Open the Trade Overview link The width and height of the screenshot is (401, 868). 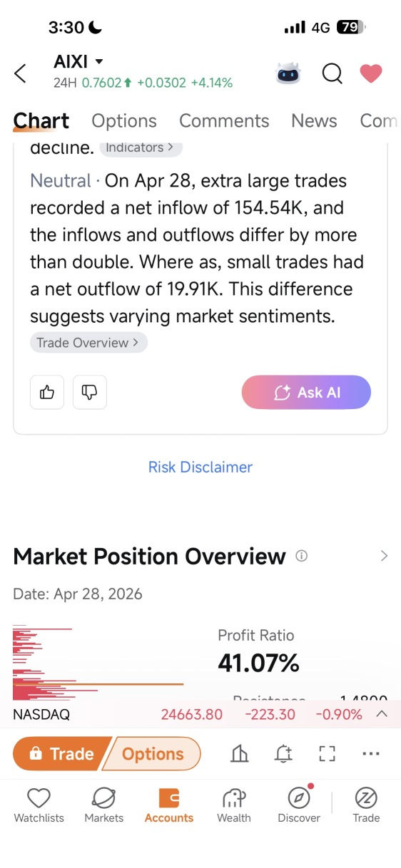pyautogui.click(x=88, y=343)
